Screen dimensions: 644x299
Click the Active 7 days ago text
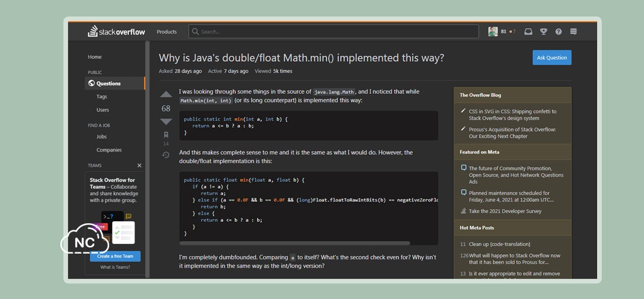point(228,71)
